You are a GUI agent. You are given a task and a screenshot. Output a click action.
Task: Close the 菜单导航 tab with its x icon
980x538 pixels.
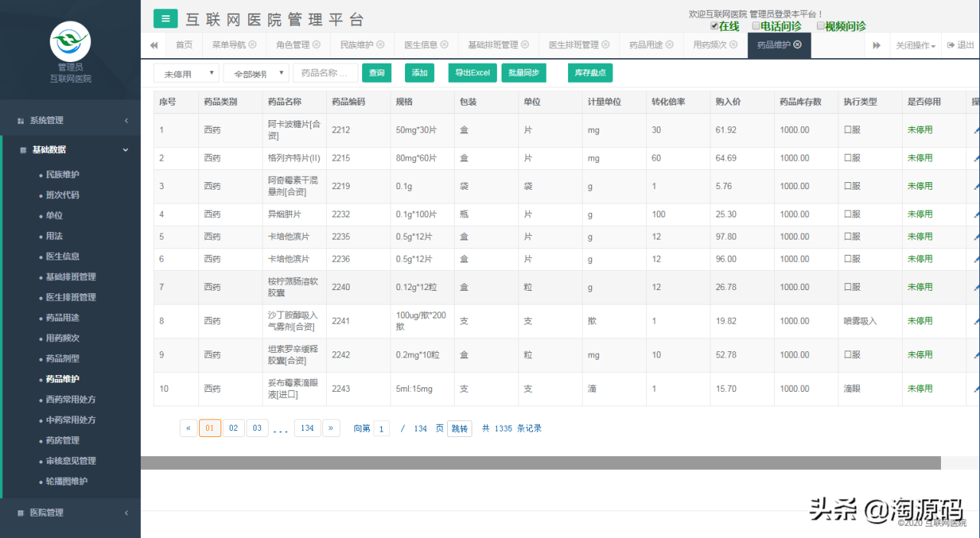(x=253, y=45)
